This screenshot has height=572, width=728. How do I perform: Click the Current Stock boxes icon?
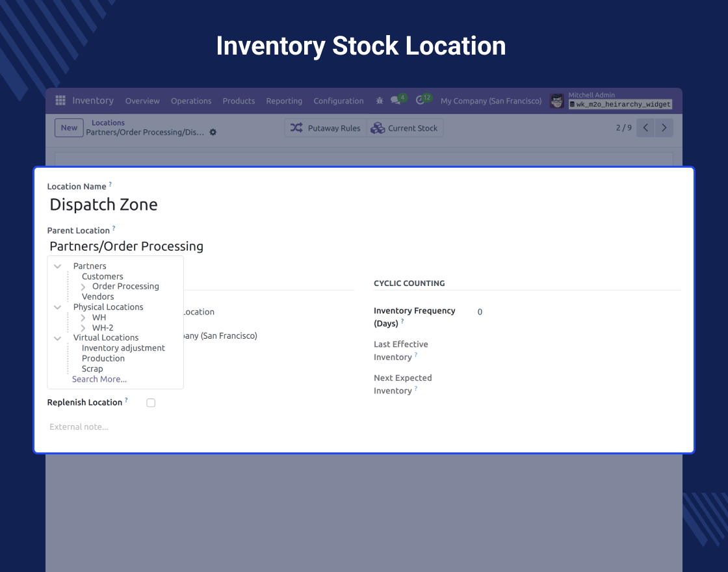click(x=378, y=127)
